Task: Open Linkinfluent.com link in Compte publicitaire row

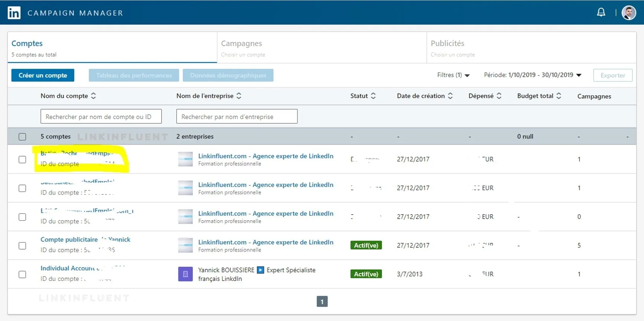Action: pos(266,242)
